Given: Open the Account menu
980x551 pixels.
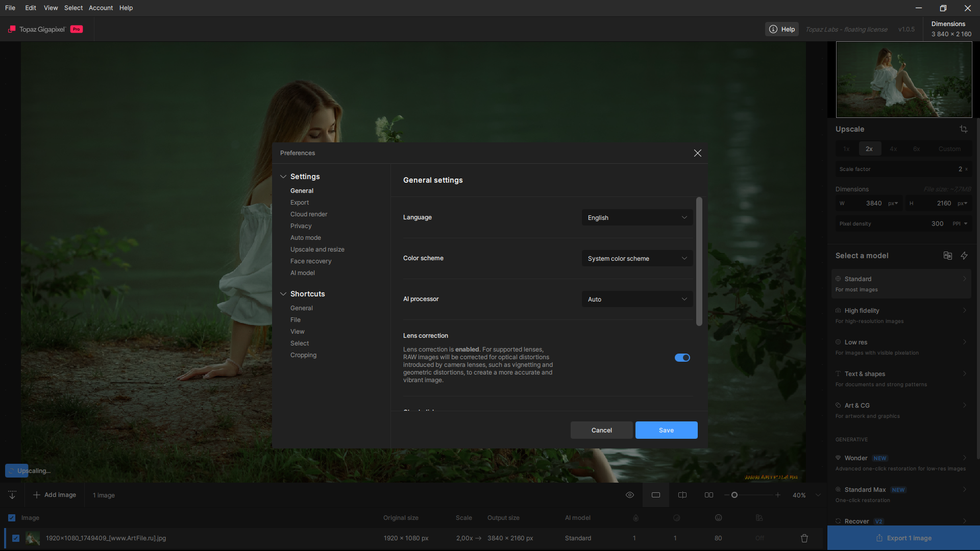Looking at the screenshot, I should [101, 8].
